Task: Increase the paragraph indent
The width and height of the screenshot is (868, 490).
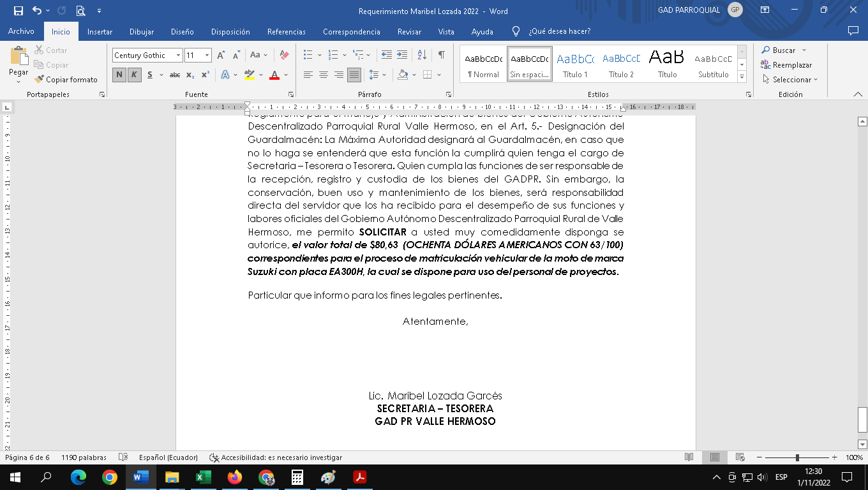Action: point(401,55)
